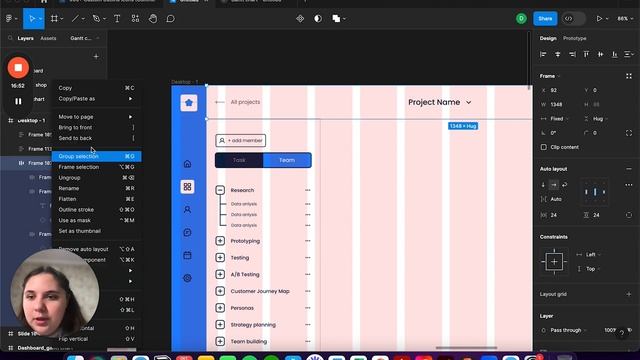Click the Create component icon
The image size is (640, 360).
tap(300, 19)
